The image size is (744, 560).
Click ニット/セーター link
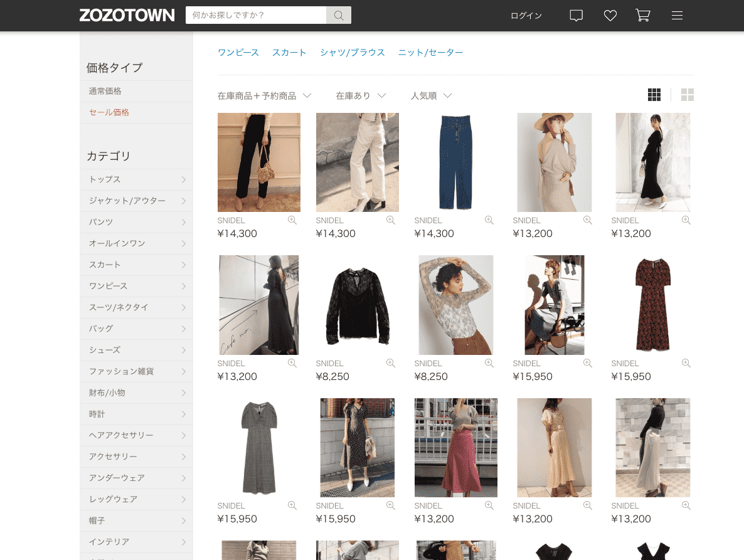(x=430, y=53)
